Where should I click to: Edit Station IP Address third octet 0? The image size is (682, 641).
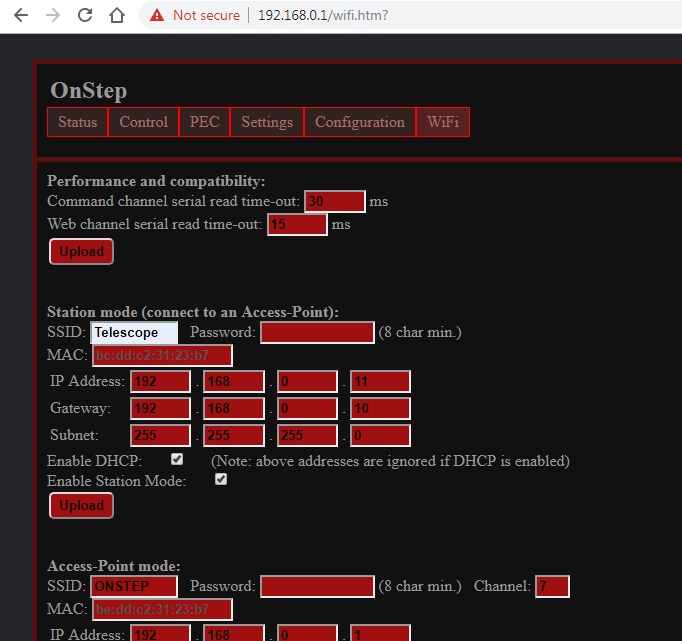pos(307,381)
